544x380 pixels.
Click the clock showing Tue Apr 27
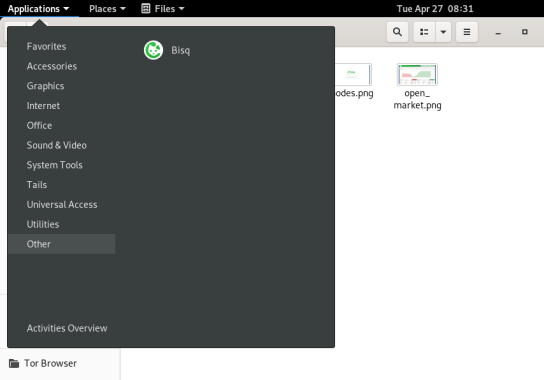pyautogui.click(x=435, y=9)
